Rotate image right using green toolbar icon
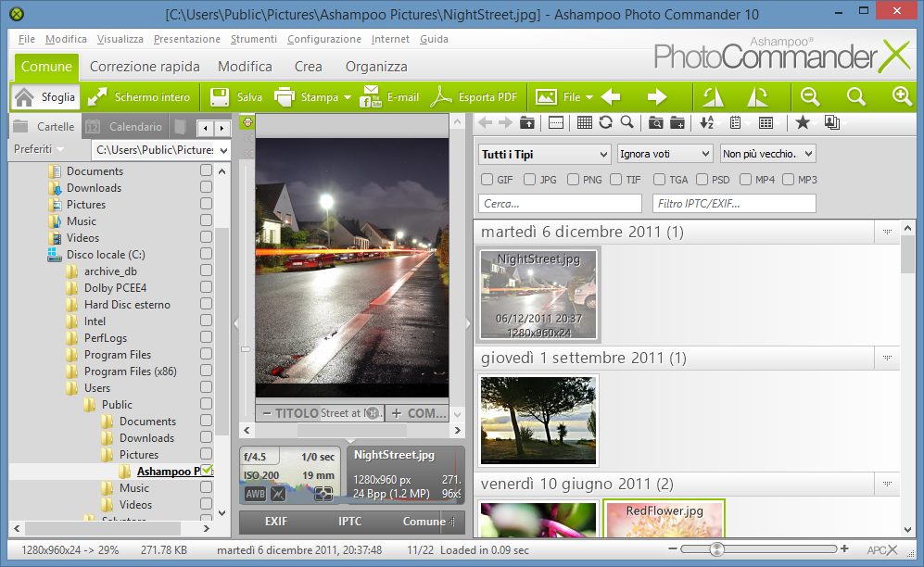 [x=758, y=97]
